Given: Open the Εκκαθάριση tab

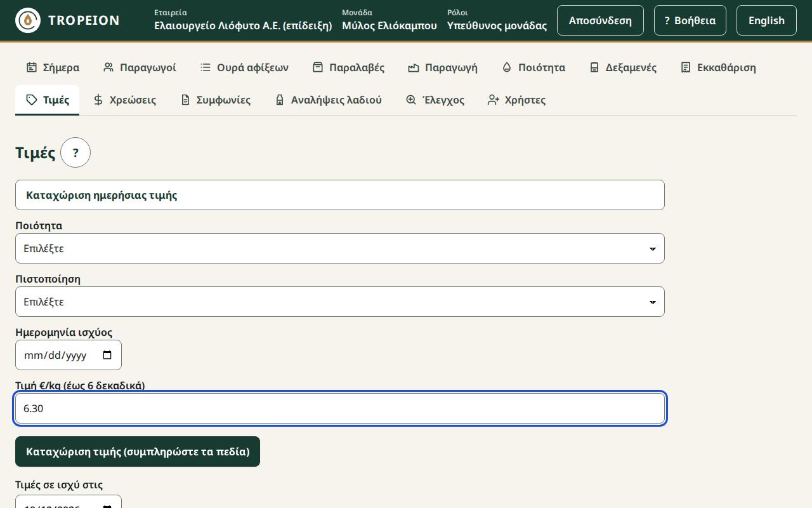Looking at the screenshot, I should click(x=718, y=67).
